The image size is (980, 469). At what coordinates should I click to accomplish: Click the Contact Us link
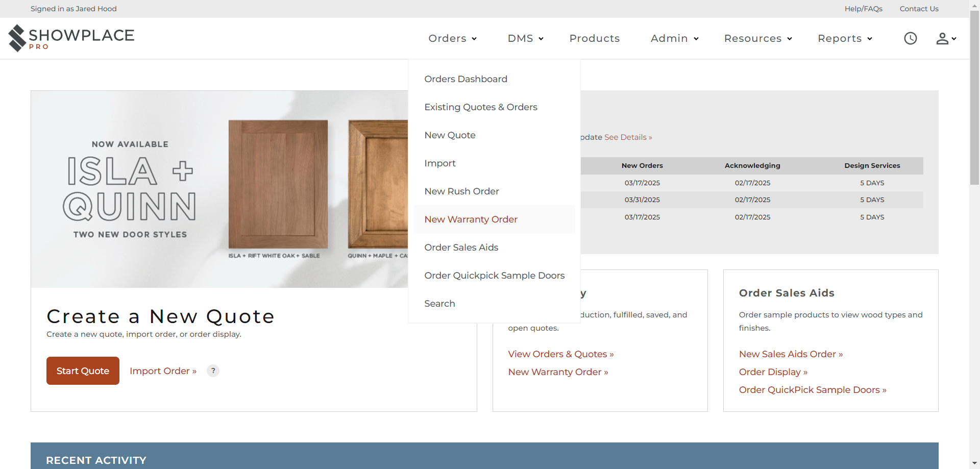[x=919, y=9]
